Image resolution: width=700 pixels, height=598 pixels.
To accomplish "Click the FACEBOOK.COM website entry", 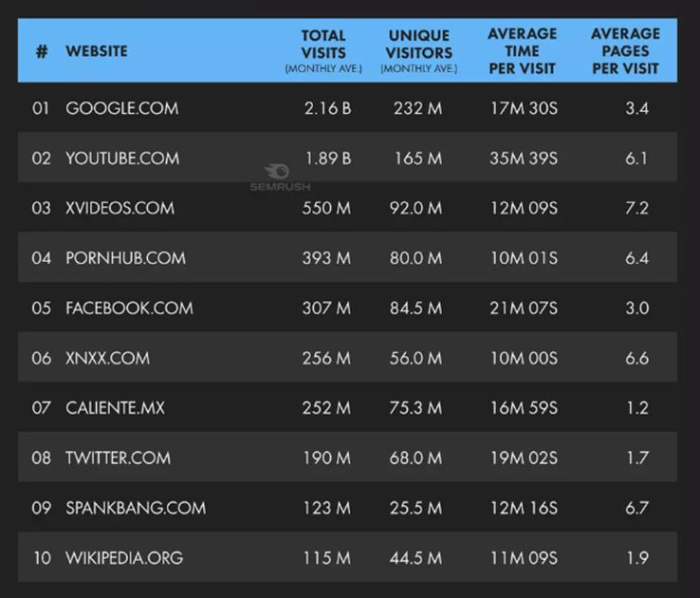I will [129, 308].
